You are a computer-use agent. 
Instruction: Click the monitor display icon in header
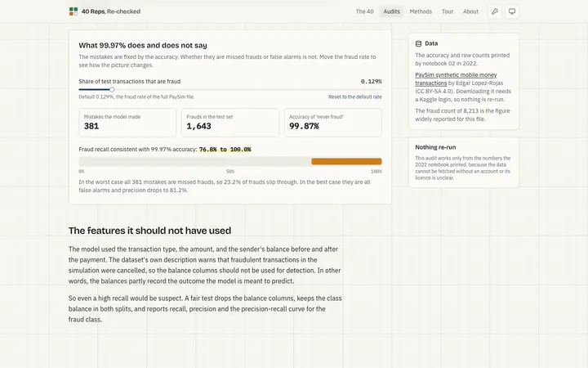(512, 11)
